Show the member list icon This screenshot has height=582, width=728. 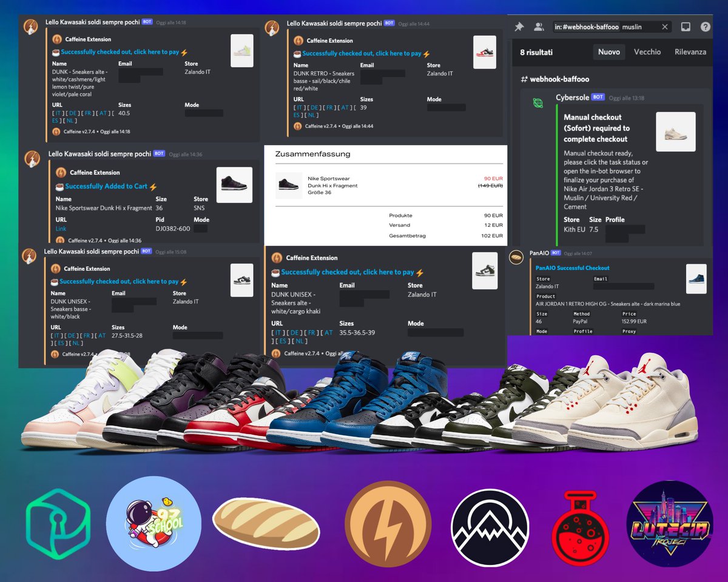click(539, 27)
